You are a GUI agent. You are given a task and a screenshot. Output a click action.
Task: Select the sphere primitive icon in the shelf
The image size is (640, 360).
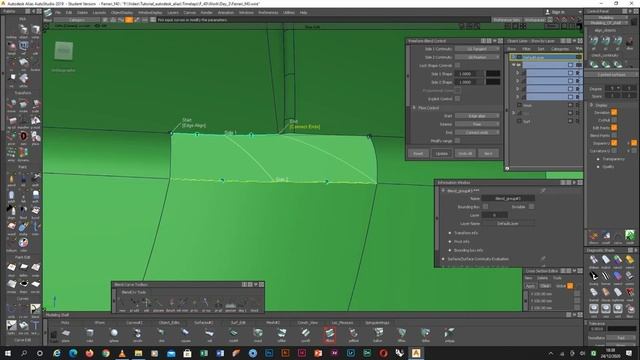pos(114,333)
